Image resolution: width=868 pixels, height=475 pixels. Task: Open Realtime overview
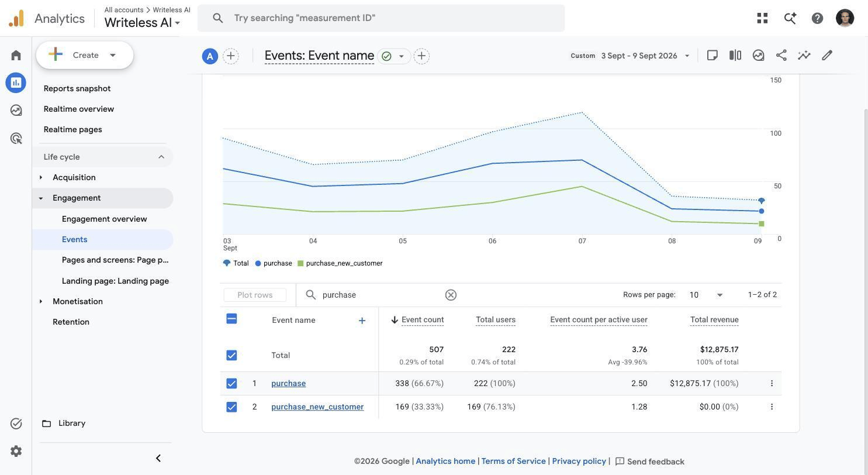point(79,109)
